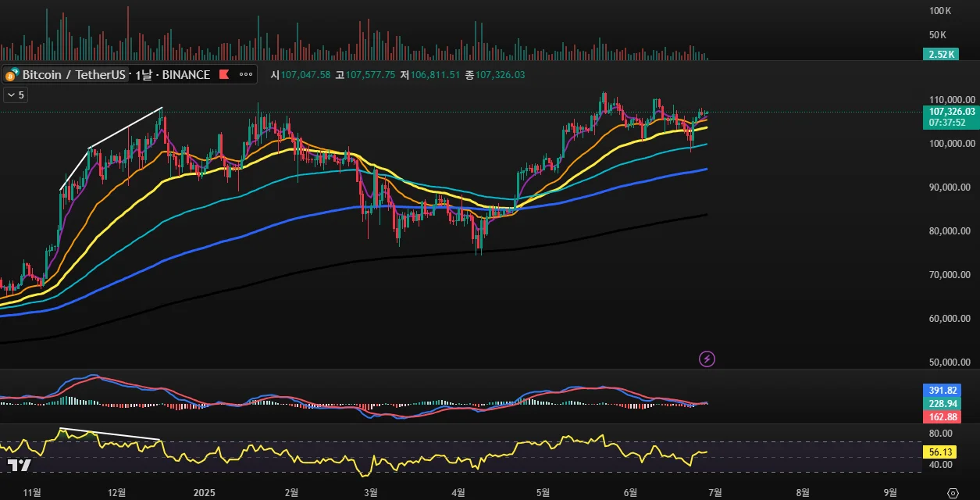Click the 50,000.00 price axis label
The height and width of the screenshot is (500, 980).
951,362
